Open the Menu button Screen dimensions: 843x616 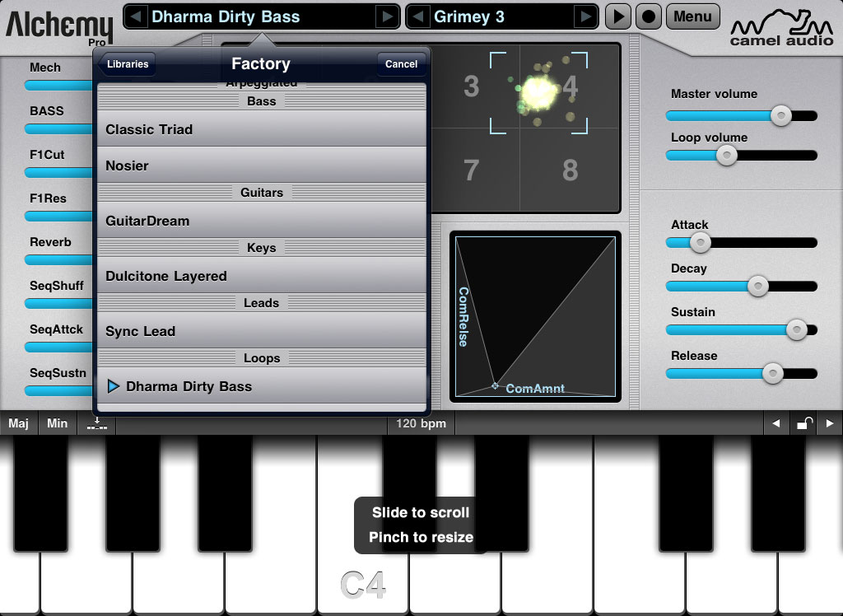point(692,16)
